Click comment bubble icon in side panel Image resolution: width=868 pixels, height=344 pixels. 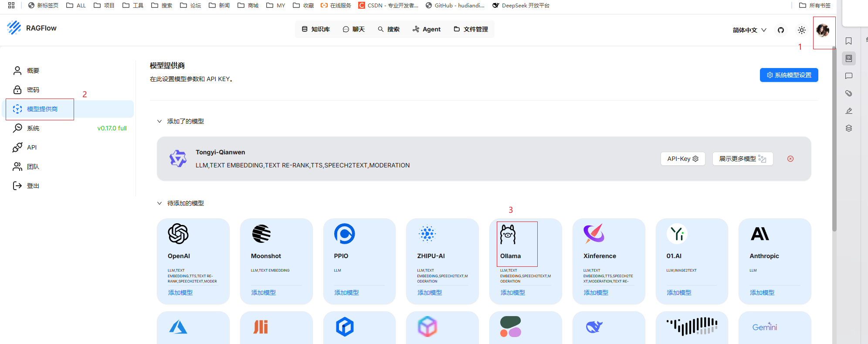pos(849,76)
